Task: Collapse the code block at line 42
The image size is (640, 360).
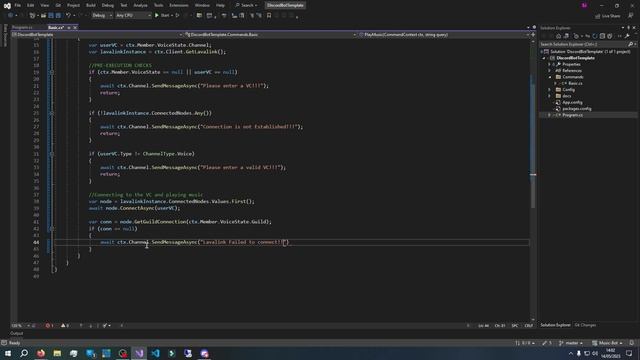Action: [52, 229]
